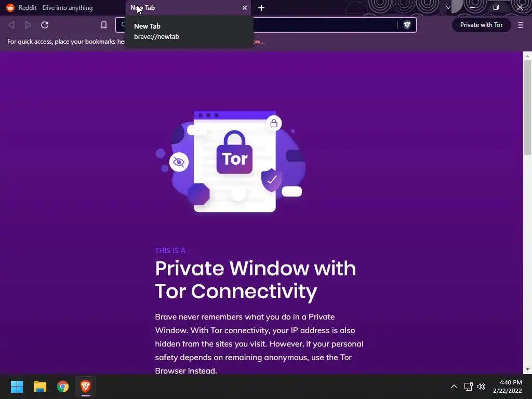Show hidden system tray icons
The height and width of the screenshot is (399, 532).
pyautogui.click(x=454, y=387)
